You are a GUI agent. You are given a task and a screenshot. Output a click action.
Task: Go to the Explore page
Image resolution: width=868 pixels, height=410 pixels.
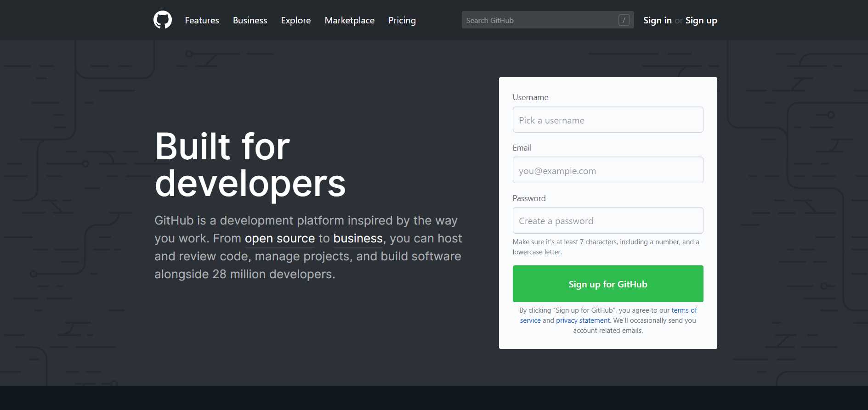click(x=296, y=20)
